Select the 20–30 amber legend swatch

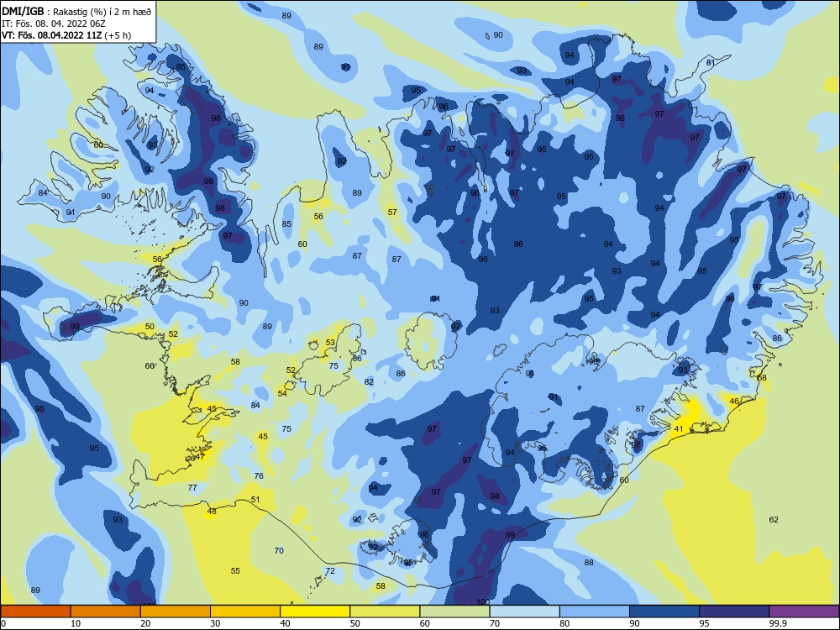[x=176, y=612]
